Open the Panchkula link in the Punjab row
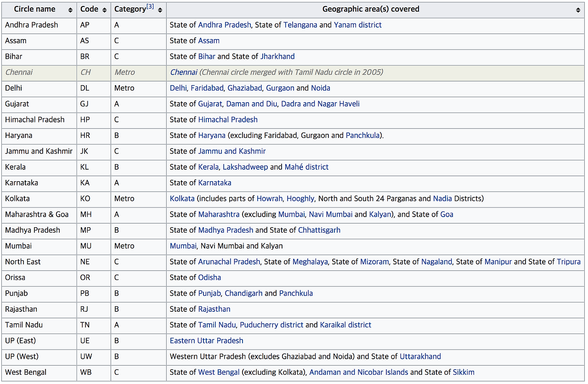588x384 pixels. [296, 293]
